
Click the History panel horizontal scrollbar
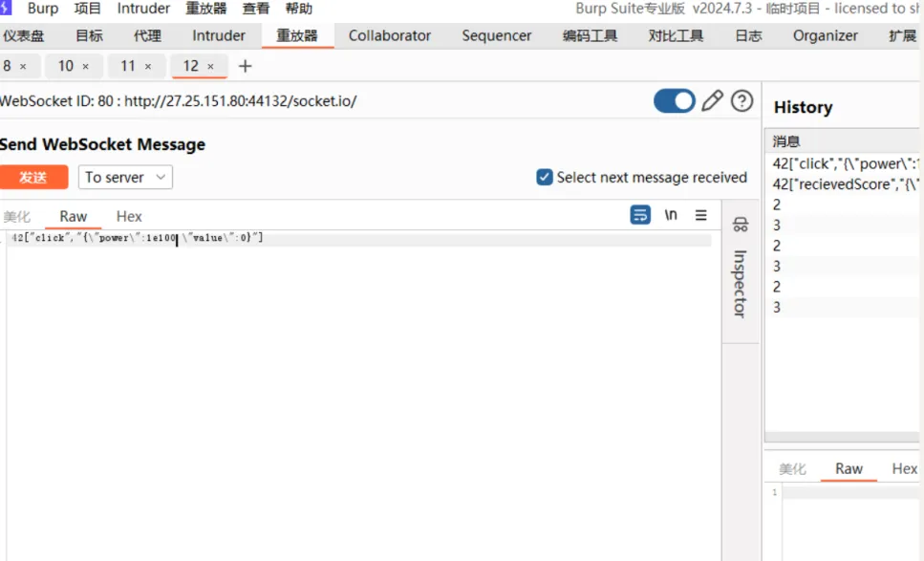click(x=842, y=438)
